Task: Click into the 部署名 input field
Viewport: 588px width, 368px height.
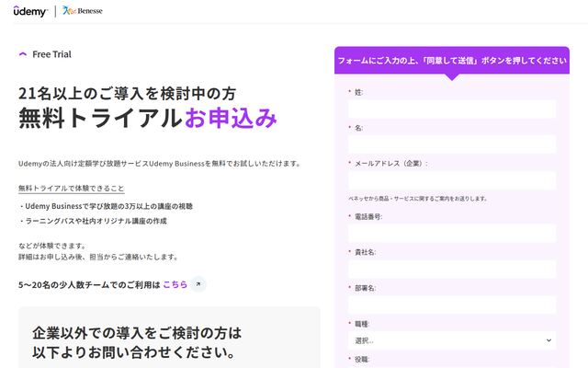Action: pos(452,305)
